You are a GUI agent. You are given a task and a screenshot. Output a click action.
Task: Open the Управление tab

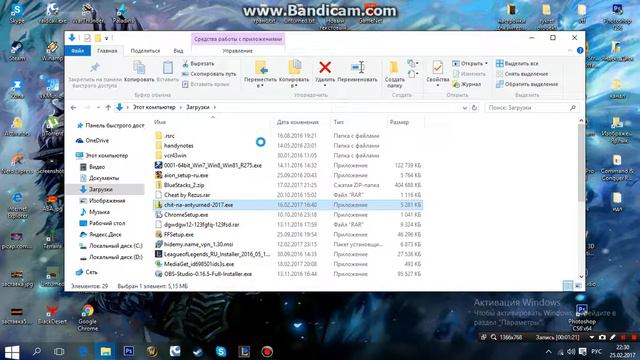click(238, 51)
